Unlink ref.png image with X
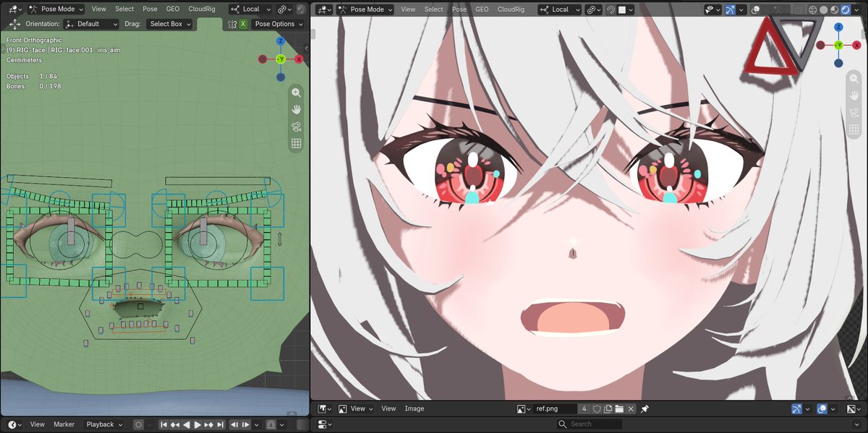The height and width of the screenshot is (433, 868). [x=631, y=408]
